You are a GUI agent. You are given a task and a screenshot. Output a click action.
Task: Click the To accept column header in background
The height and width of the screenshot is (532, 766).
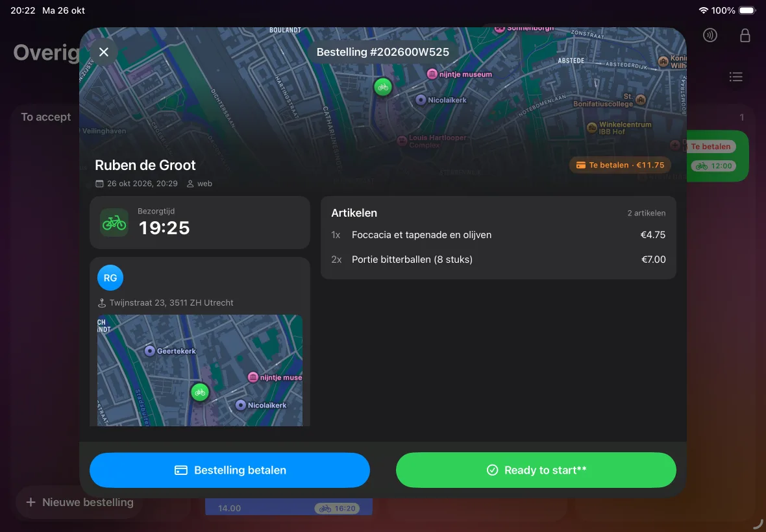tap(46, 117)
